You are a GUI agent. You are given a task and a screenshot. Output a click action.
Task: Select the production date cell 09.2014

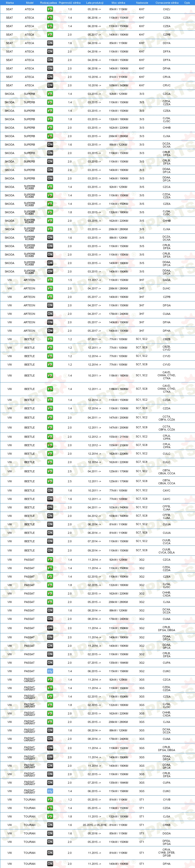[x=95, y=550]
